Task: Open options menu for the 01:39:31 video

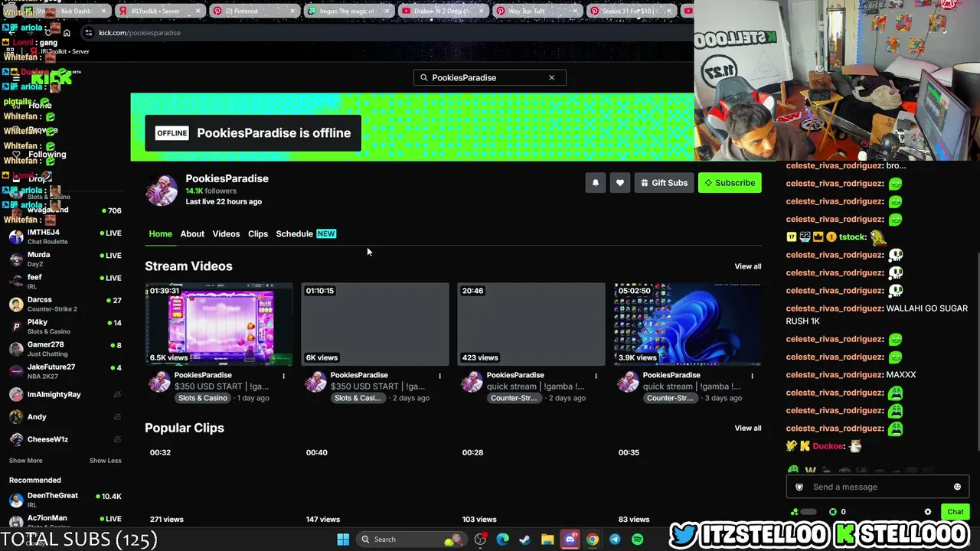Action: click(x=283, y=376)
